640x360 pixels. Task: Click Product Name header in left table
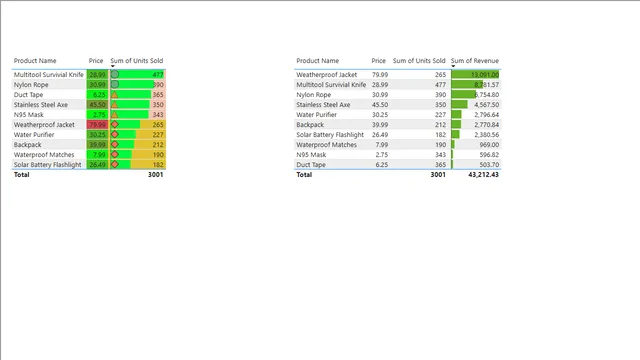pyautogui.click(x=35, y=61)
